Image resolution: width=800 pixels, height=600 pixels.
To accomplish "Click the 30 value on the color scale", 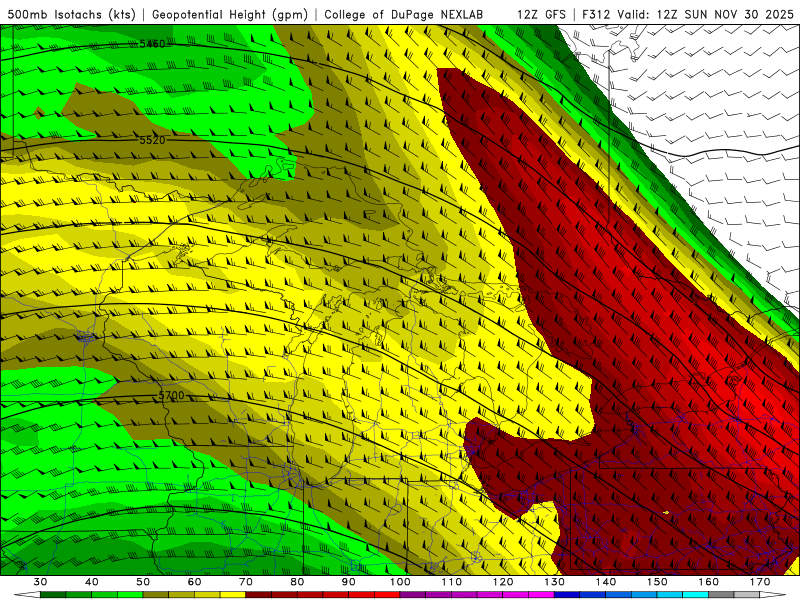I will click(40, 582).
